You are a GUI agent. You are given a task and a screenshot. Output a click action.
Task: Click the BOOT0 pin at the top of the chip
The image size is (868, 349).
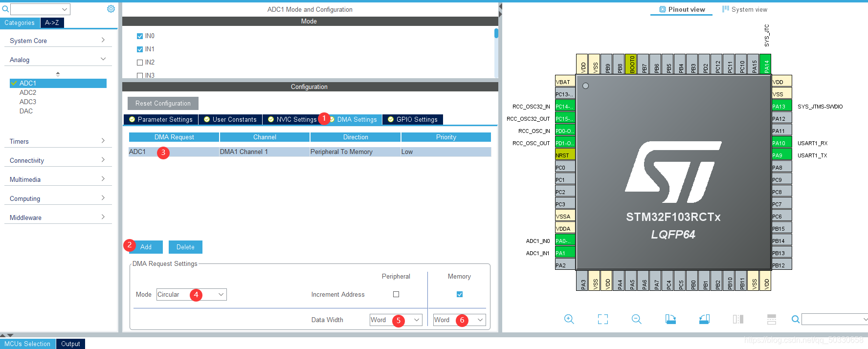(x=631, y=64)
